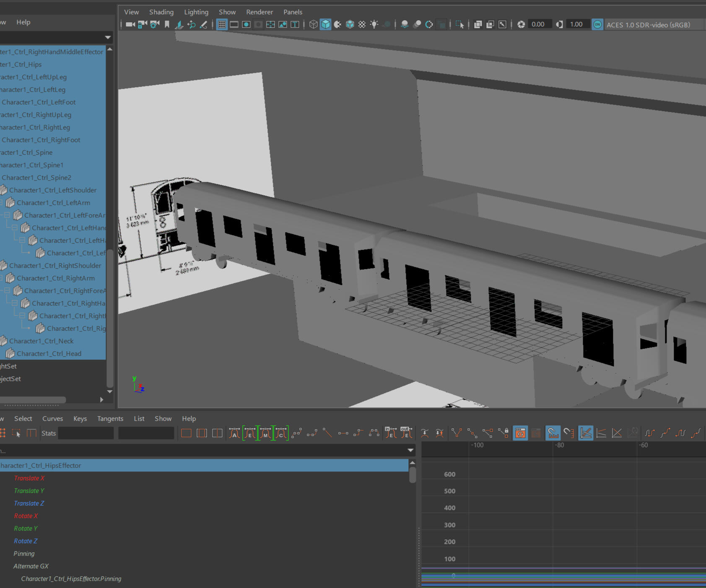Open the Renderer menu in viewport
The height and width of the screenshot is (588, 706).
(259, 12)
